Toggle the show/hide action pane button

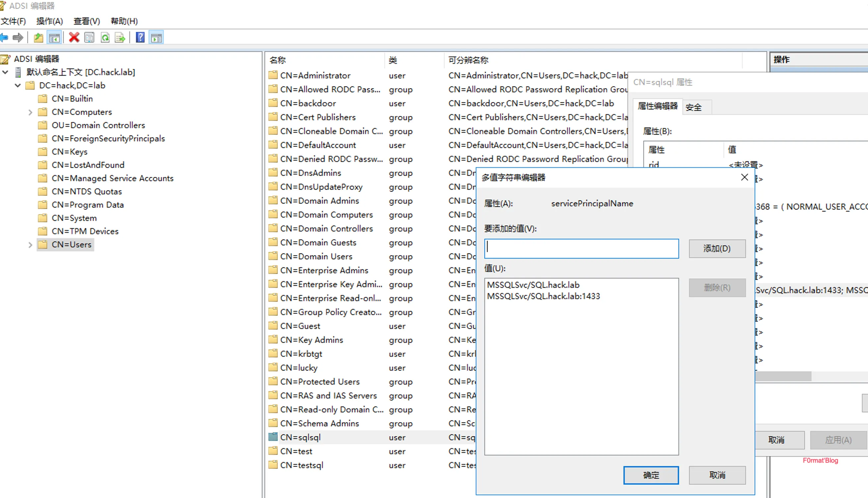pos(156,37)
